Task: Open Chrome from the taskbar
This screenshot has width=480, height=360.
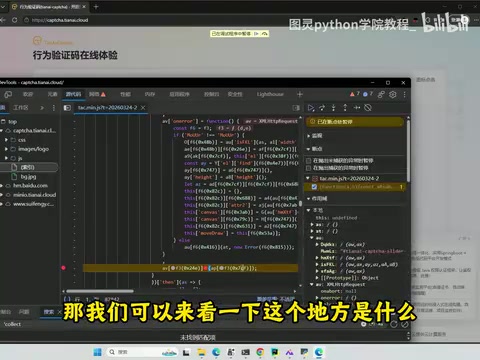Action: point(260,352)
